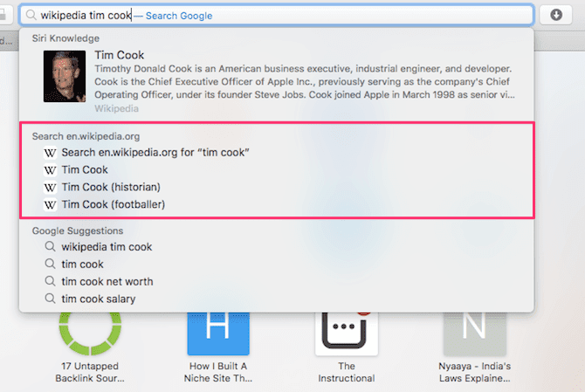The width and height of the screenshot is (585, 392).
Task: Click Wikipedia W icon beside Search en.wikipedia.org for
Action: pos(50,153)
